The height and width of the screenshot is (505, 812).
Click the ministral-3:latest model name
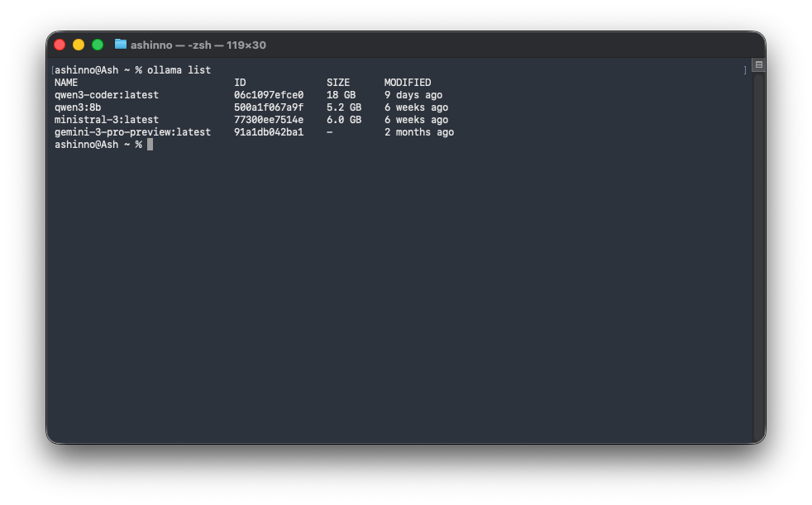(107, 120)
